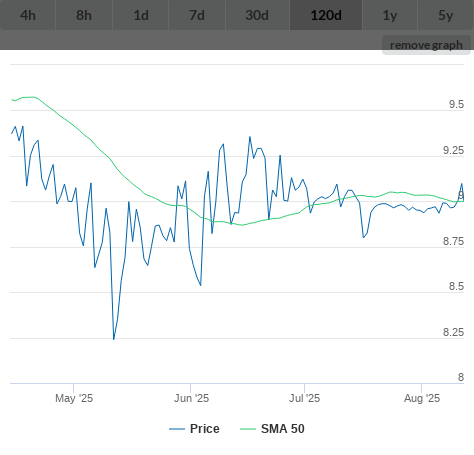This screenshot has width=474, height=455.
Task: Switch to the 5y range tab
Action: click(446, 15)
